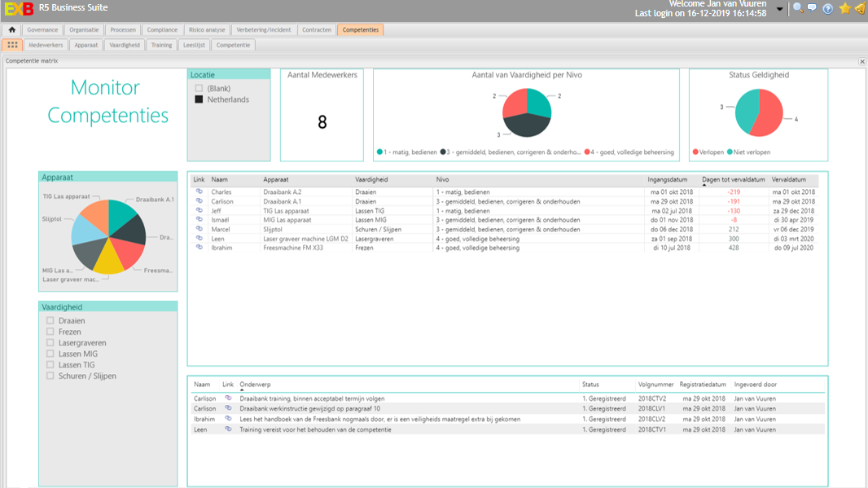Go to the home icon tab

pyautogui.click(x=12, y=30)
